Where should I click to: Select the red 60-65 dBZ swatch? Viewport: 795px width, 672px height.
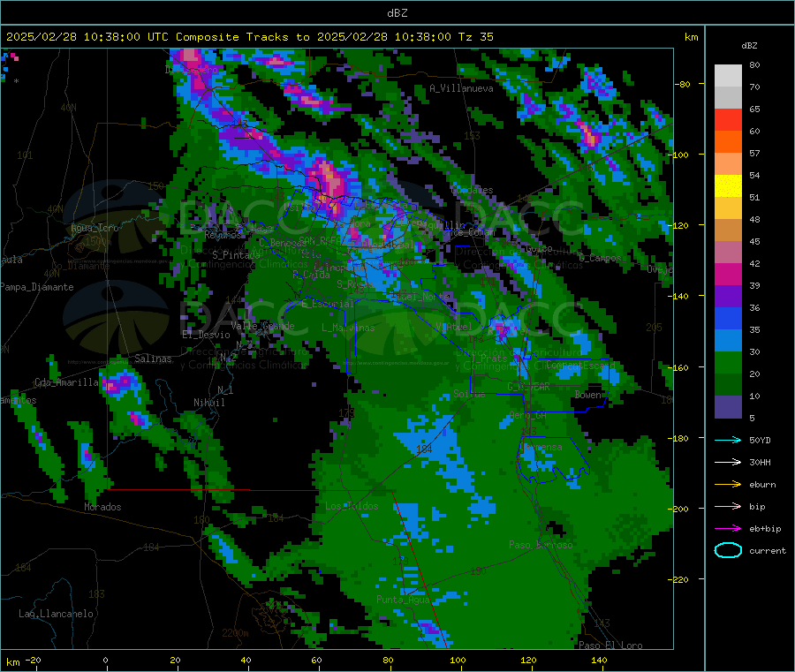point(728,119)
